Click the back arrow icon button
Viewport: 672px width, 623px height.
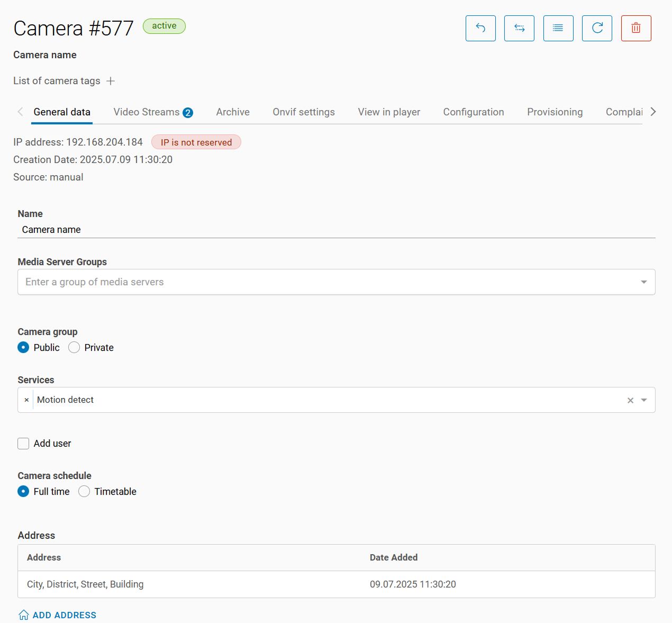(480, 28)
